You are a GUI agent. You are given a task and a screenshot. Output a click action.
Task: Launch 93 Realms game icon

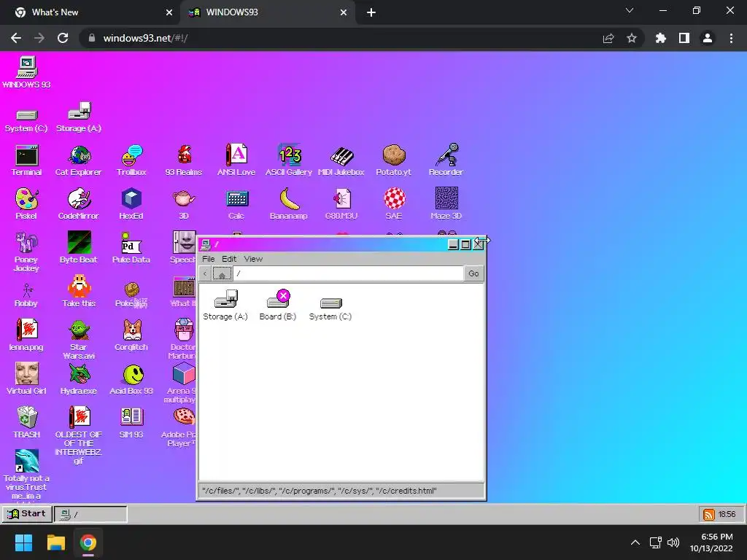click(x=184, y=160)
